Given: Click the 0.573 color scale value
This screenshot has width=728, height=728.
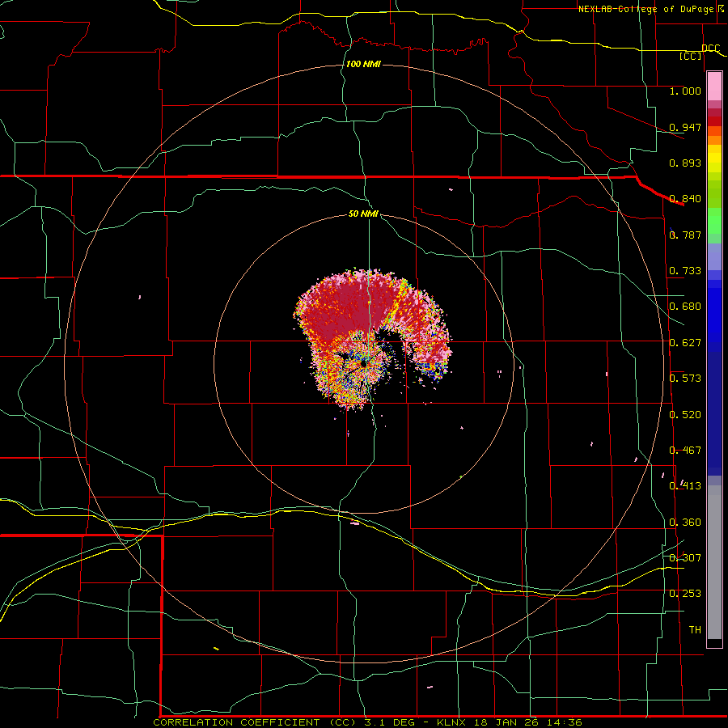Looking at the screenshot, I should pyautogui.click(x=685, y=379).
